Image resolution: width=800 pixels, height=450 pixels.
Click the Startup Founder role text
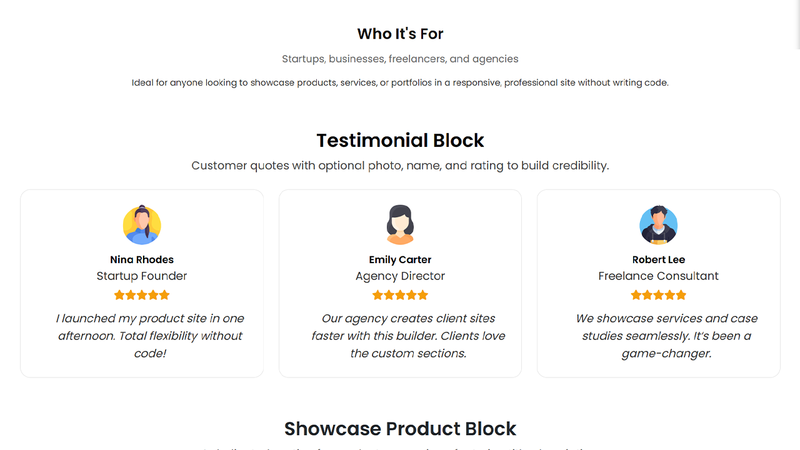pyautogui.click(x=142, y=276)
